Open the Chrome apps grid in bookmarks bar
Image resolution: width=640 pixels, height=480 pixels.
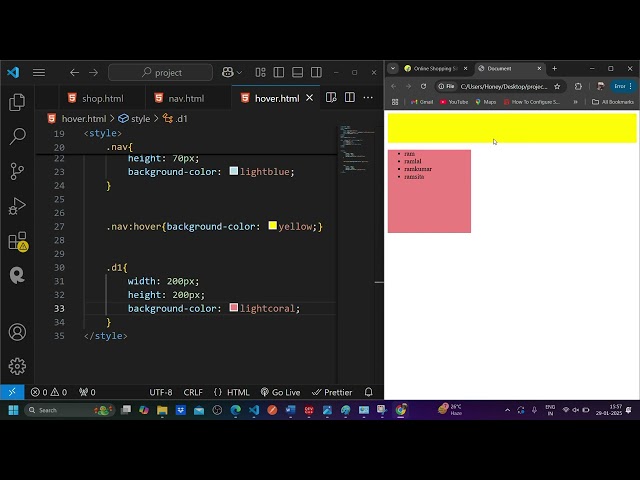[x=395, y=102]
